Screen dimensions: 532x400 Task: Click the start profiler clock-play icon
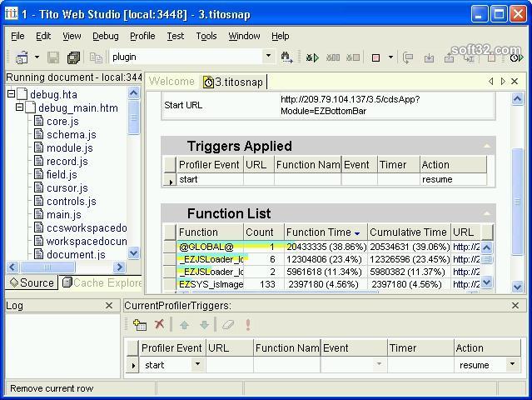[516, 57]
